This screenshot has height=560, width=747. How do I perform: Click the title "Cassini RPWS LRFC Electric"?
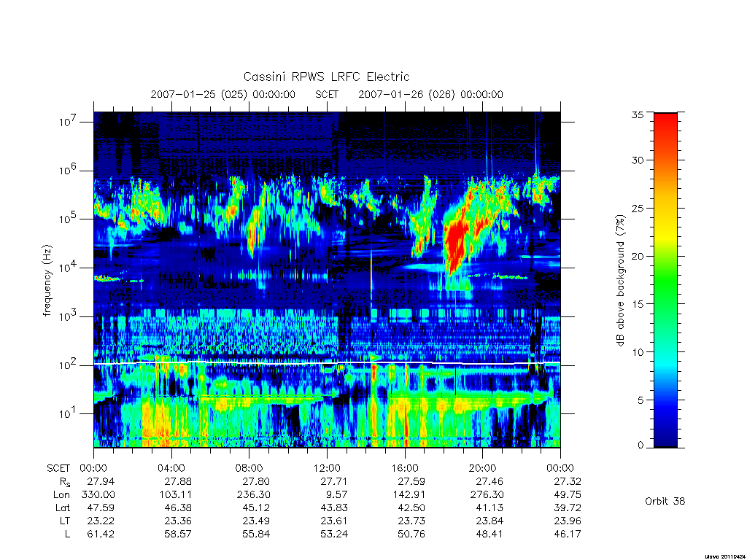[x=326, y=77]
